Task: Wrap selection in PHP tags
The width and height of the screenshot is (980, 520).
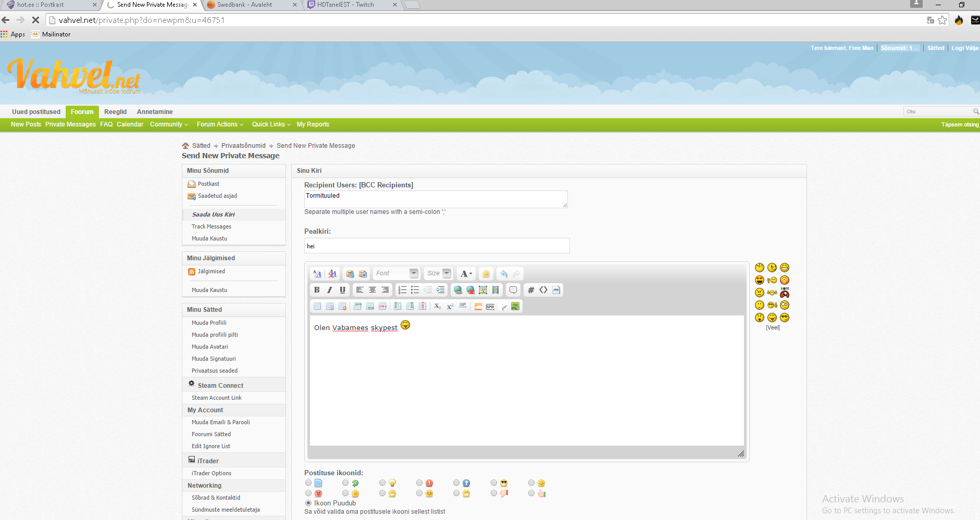Action: click(x=556, y=290)
